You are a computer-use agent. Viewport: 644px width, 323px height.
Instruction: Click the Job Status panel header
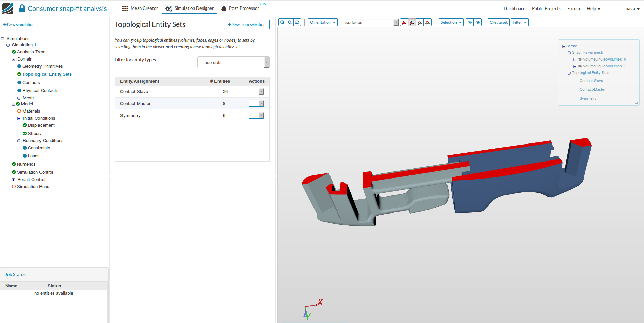point(54,274)
